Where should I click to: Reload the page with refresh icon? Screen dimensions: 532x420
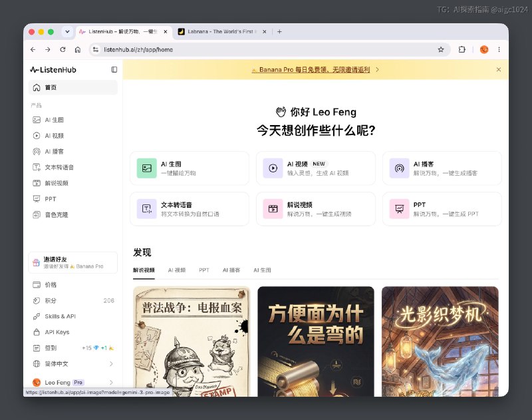click(63, 49)
